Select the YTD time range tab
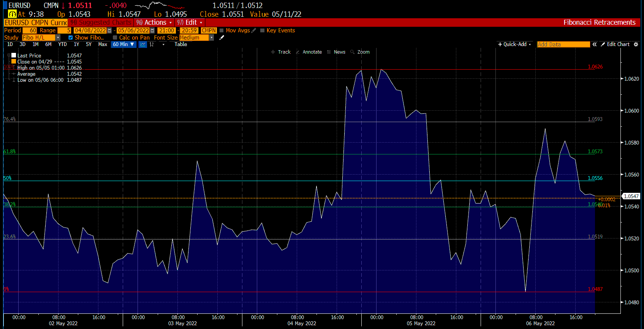 tap(62, 45)
